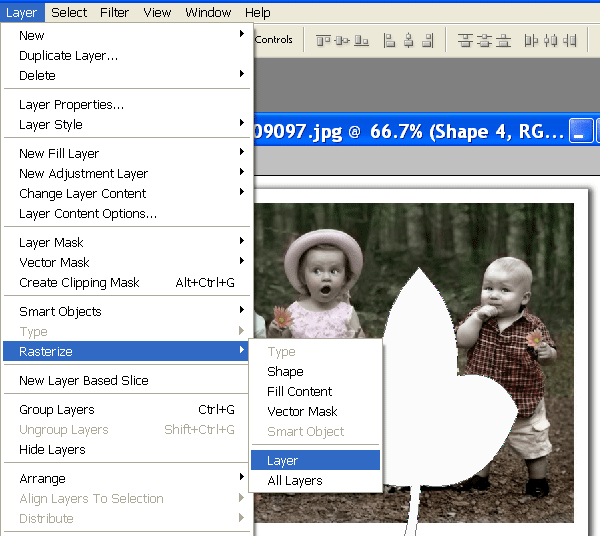Open the Window menu
The height and width of the screenshot is (536, 600).
point(208,13)
